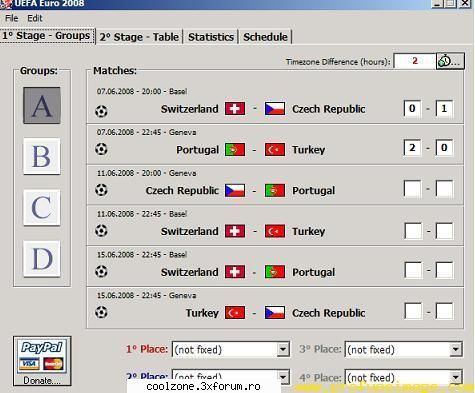The height and width of the screenshot is (393, 475).
Task: Click soccer ball icon for Portugal - Turkey
Action: coord(101,149)
